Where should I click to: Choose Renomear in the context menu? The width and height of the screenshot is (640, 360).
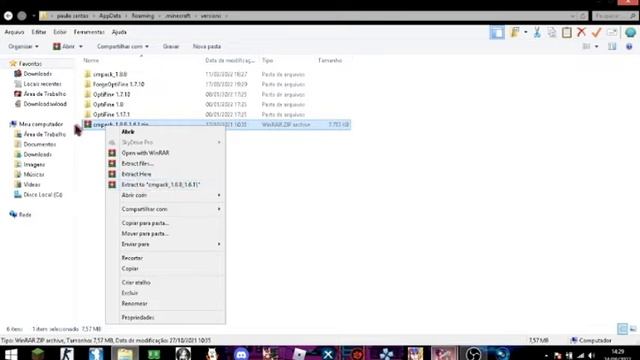[134, 303]
